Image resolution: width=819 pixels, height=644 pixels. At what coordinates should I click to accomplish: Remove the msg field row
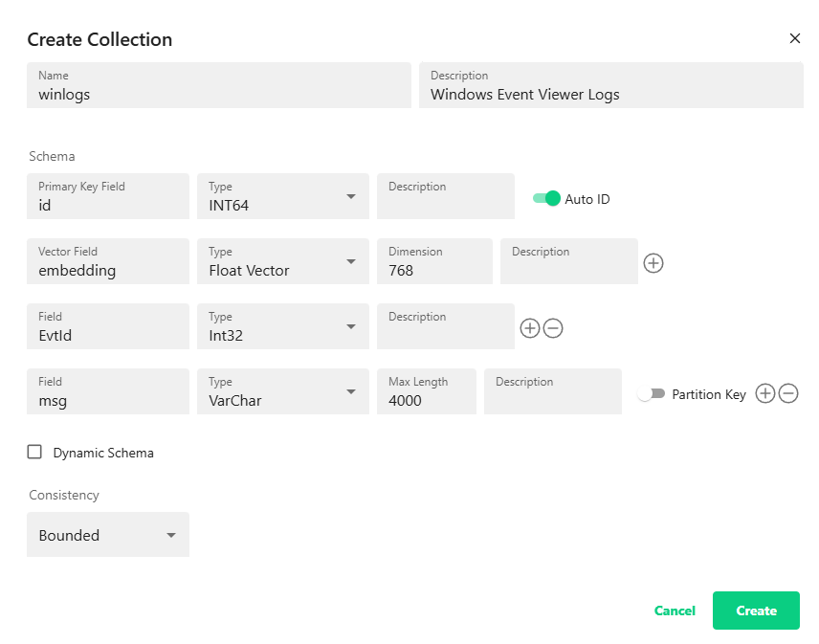(788, 393)
